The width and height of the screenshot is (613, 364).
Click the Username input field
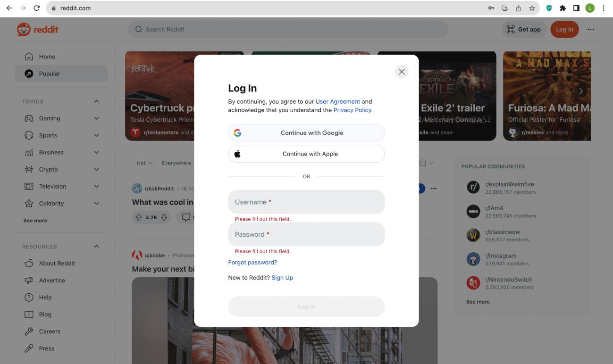point(306,202)
